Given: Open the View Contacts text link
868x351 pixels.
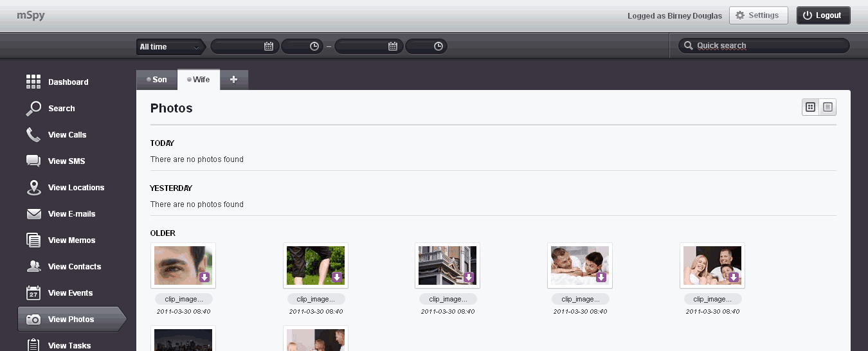Looking at the screenshot, I should coord(75,266).
